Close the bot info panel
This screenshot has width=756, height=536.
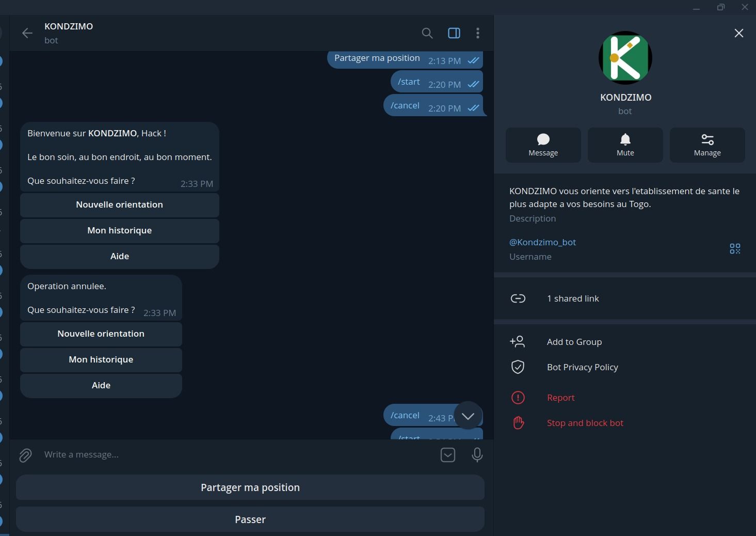739,33
